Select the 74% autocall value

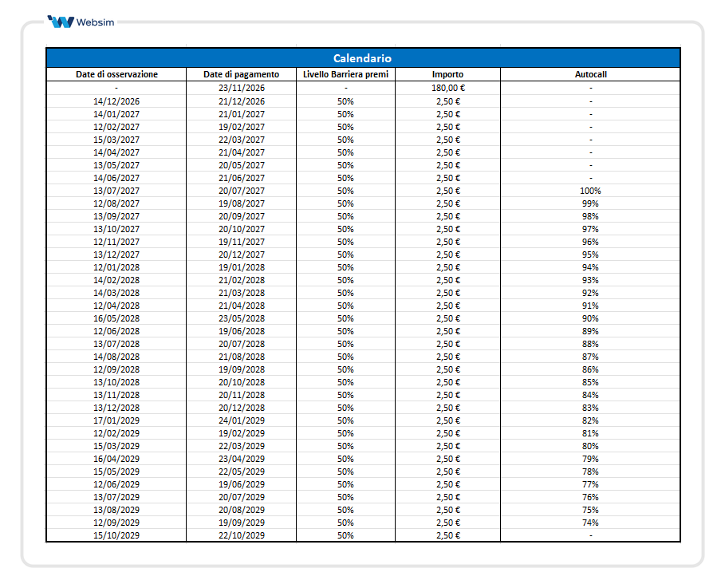[590, 523]
